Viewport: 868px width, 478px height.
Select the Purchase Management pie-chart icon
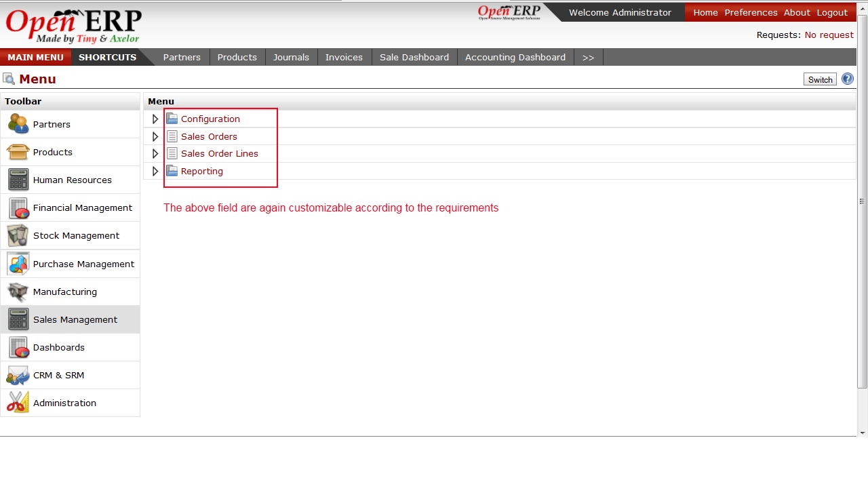(x=18, y=264)
